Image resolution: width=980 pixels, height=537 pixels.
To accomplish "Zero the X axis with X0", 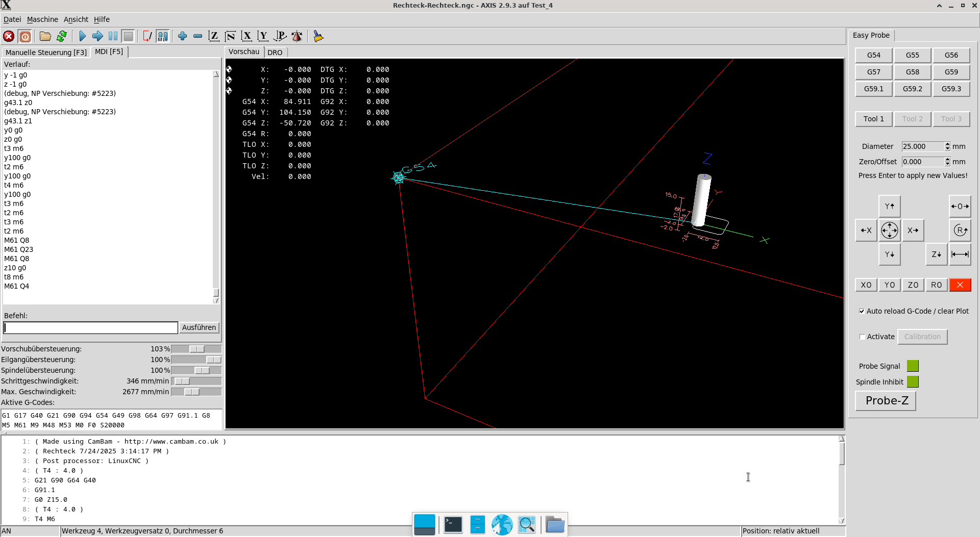I will pos(866,285).
